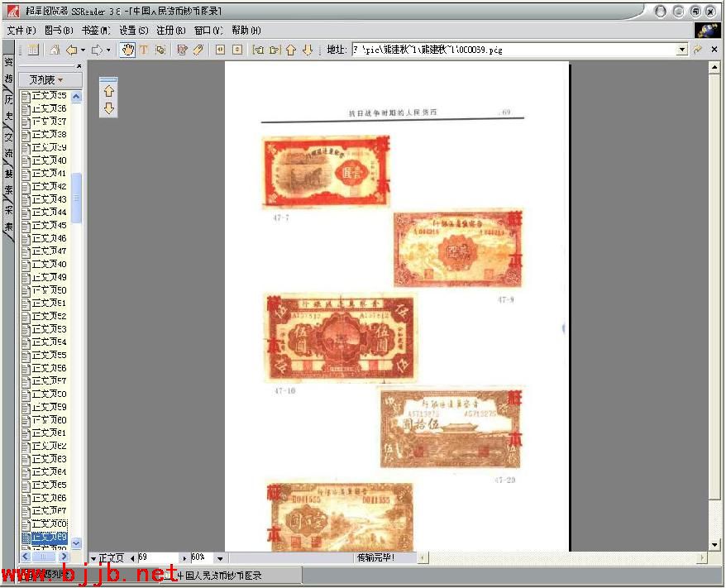726x588 pixels.
Task: Close the side panel with its small x
Action: [x=79, y=66]
